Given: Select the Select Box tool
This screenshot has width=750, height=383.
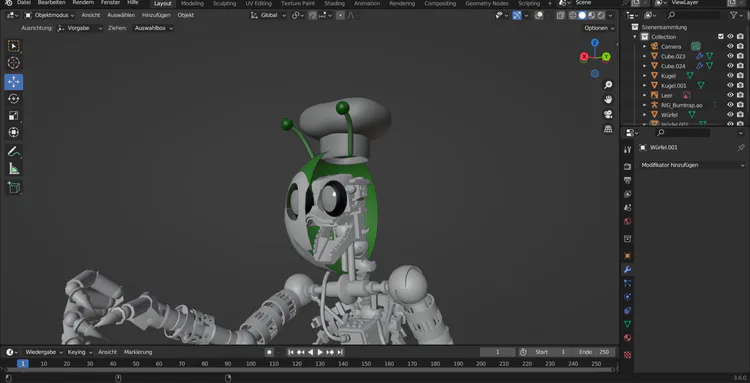Looking at the screenshot, I should click(x=13, y=46).
